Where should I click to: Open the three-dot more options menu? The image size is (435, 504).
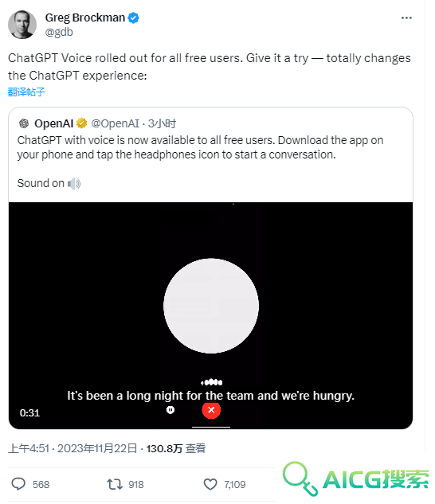[x=406, y=18]
